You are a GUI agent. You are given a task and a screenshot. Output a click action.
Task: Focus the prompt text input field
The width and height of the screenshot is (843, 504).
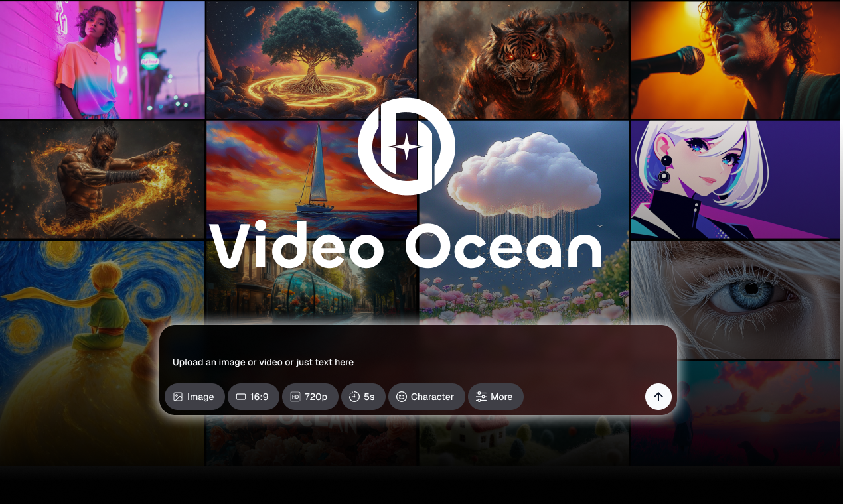pos(418,362)
